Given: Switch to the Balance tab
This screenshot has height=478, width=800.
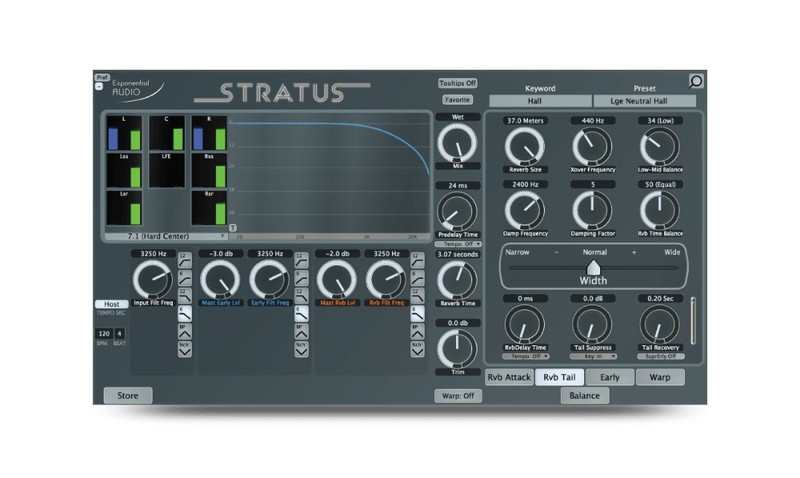Looking at the screenshot, I should 584,395.
